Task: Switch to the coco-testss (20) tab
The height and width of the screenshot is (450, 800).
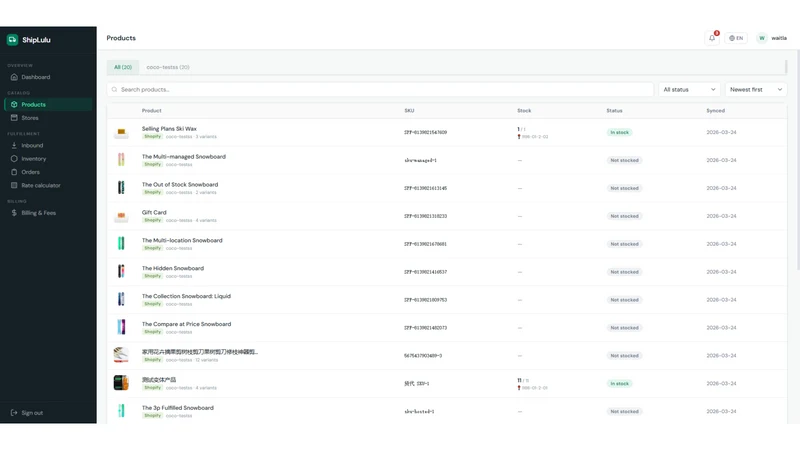Action: pos(168,67)
